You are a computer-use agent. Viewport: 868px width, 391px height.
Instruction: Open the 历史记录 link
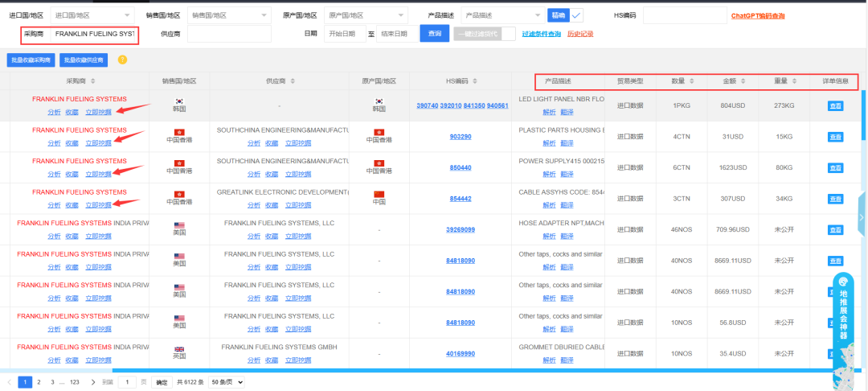tap(580, 34)
